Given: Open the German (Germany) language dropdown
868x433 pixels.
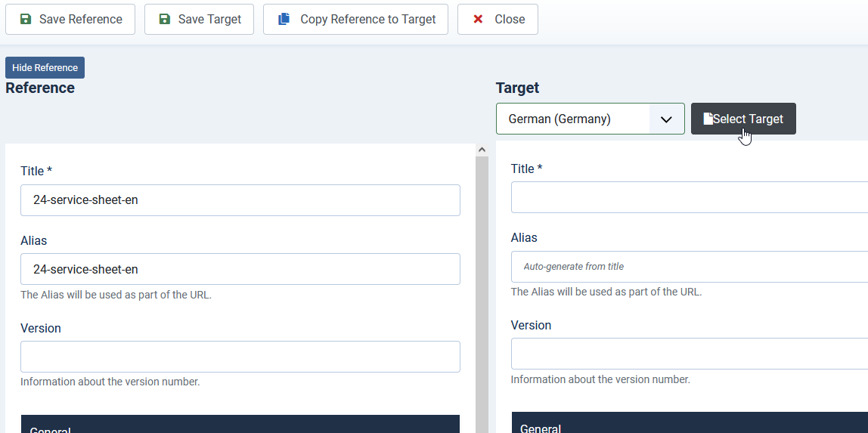Looking at the screenshot, I should (x=590, y=119).
